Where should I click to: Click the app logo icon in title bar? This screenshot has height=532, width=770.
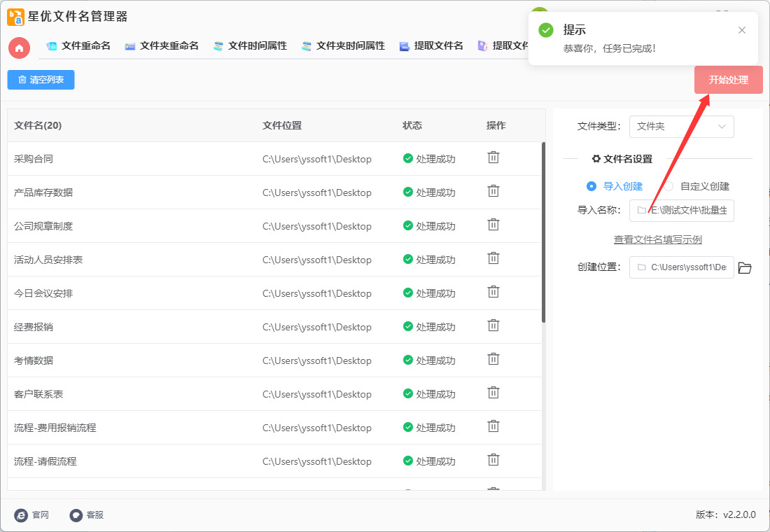[15, 17]
